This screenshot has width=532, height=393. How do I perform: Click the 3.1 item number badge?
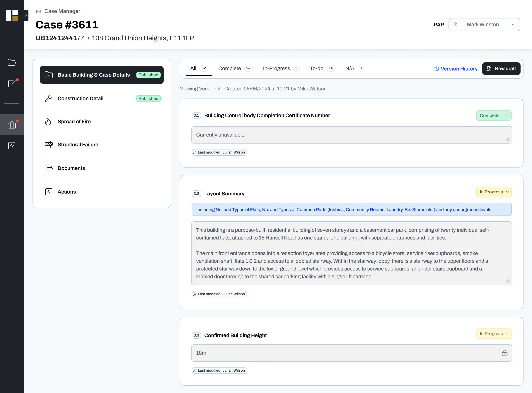coord(197,116)
